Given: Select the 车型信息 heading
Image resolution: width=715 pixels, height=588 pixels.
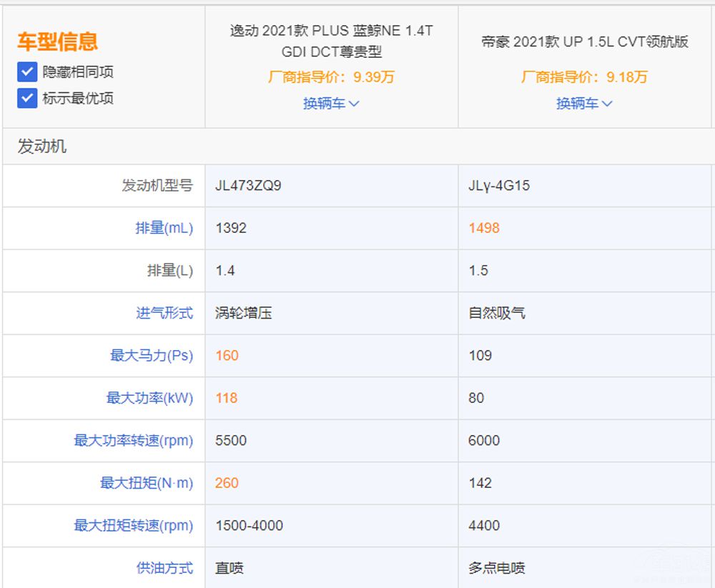Looking at the screenshot, I should click(57, 41).
